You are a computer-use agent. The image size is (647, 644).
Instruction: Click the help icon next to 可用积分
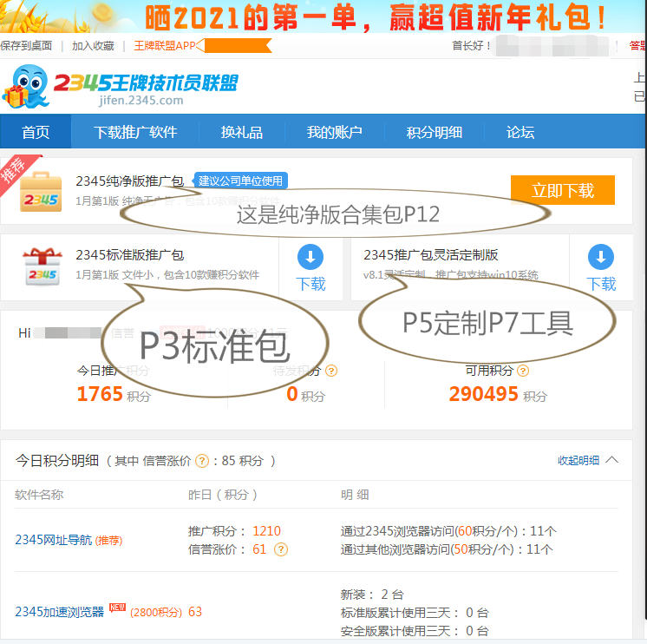(523, 371)
